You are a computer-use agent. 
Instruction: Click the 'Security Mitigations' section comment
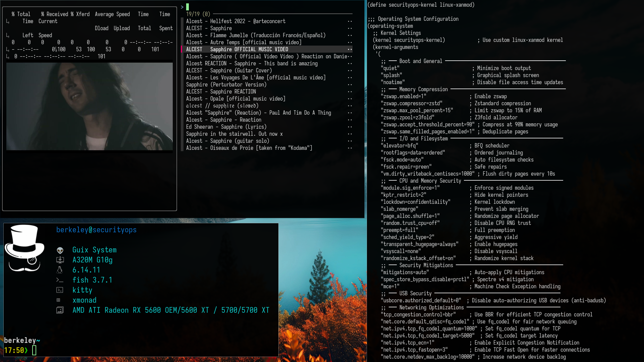click(x=426, y=265)
